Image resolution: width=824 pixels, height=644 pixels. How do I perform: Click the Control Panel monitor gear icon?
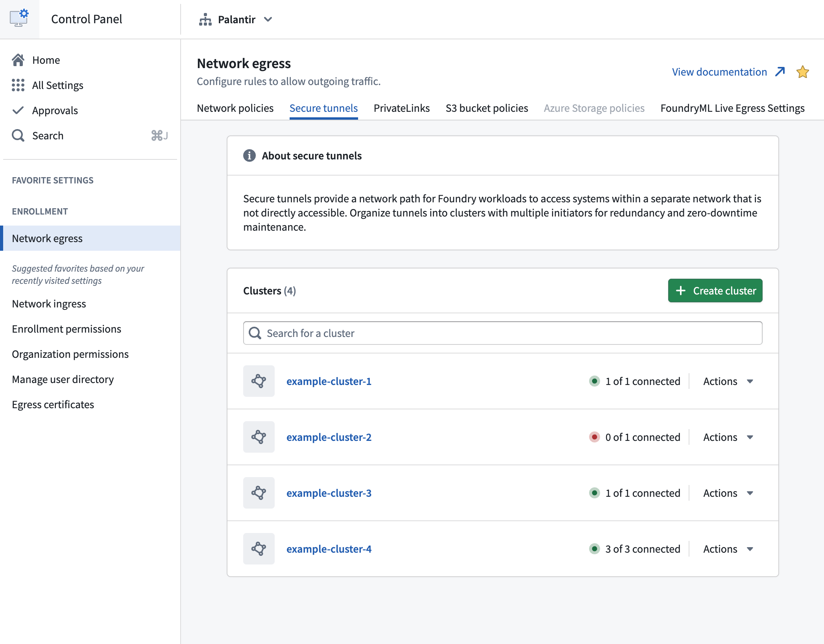point(19,19)
